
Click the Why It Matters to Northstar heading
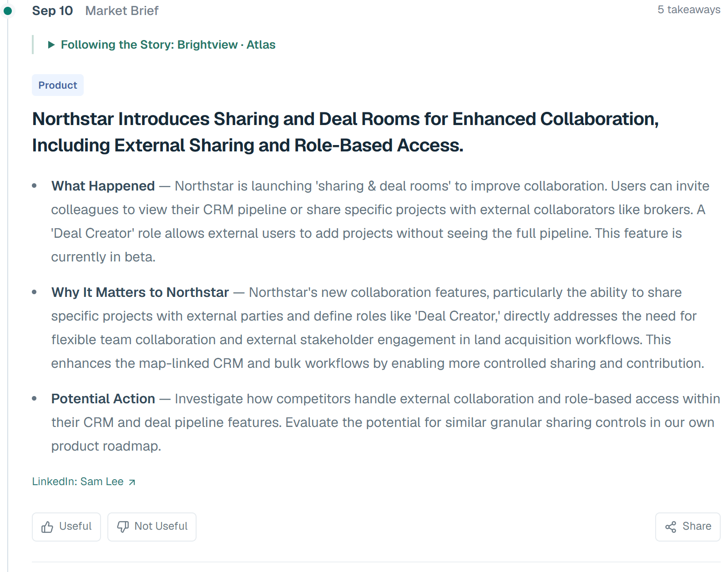pyautogui.click(x=140, y=292)
